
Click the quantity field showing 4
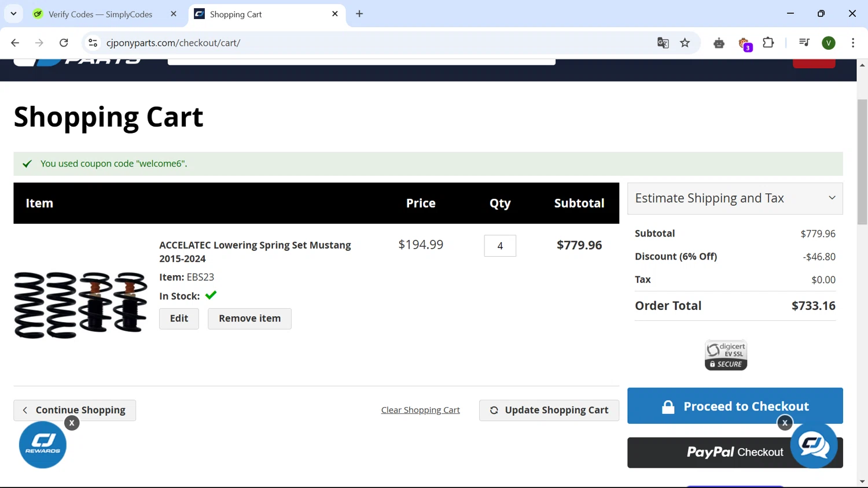coord(500,246)
